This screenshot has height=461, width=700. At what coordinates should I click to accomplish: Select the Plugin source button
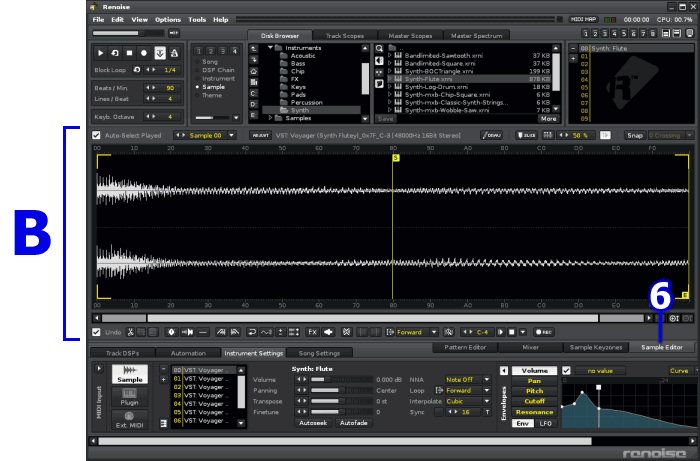(129, 397)
